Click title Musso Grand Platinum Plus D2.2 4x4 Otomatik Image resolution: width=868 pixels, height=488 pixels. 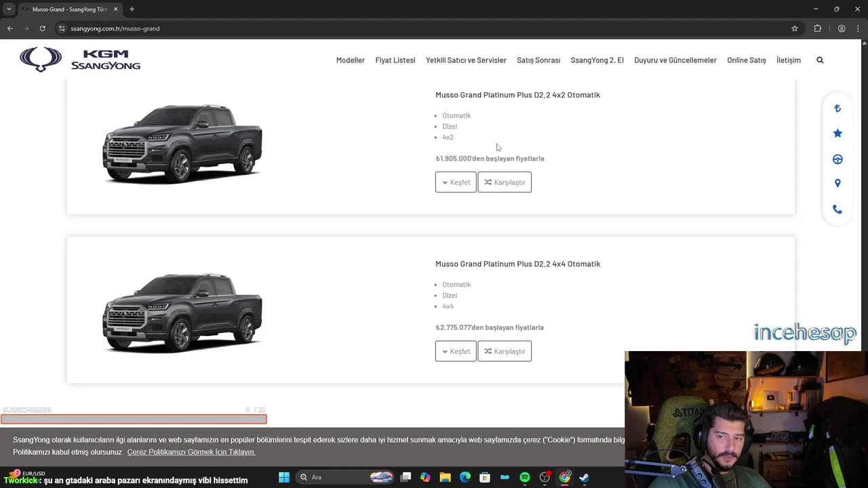point(517,264)
